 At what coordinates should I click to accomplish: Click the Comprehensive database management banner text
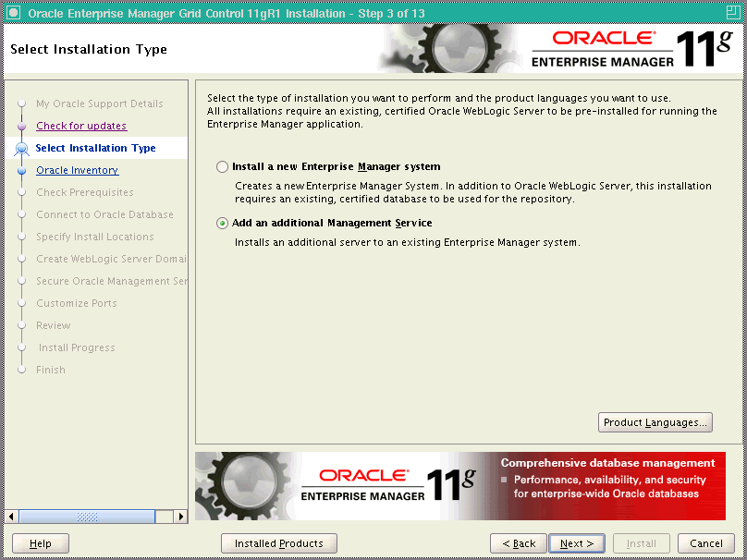(607, 463)
